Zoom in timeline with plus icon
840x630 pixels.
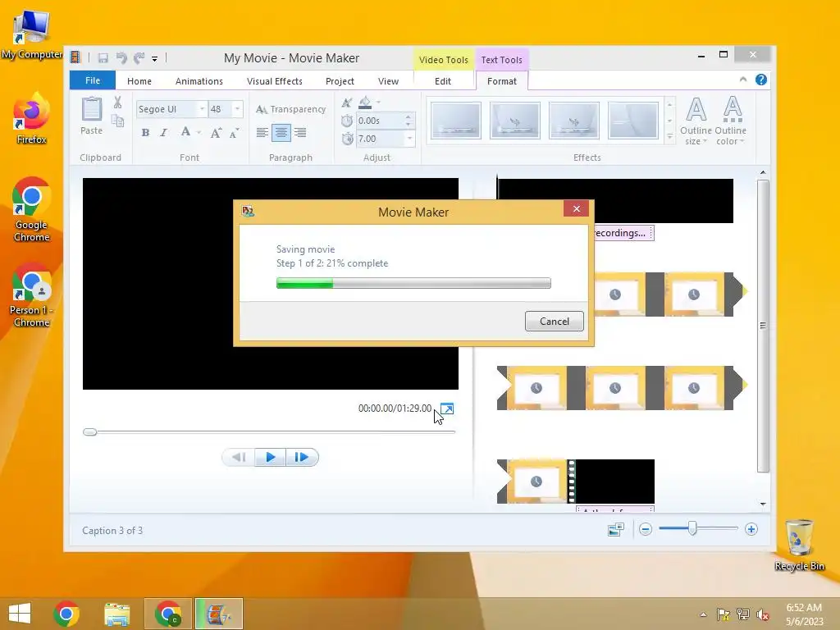point(751,529)
